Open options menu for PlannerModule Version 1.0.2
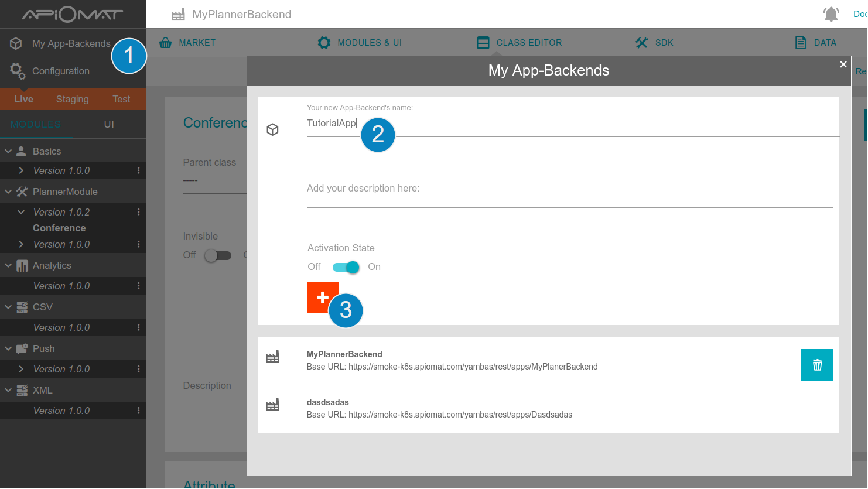Image resolution: width=868 pixels, height=489 pixels. pyautogui.click(x=139, y=212)
